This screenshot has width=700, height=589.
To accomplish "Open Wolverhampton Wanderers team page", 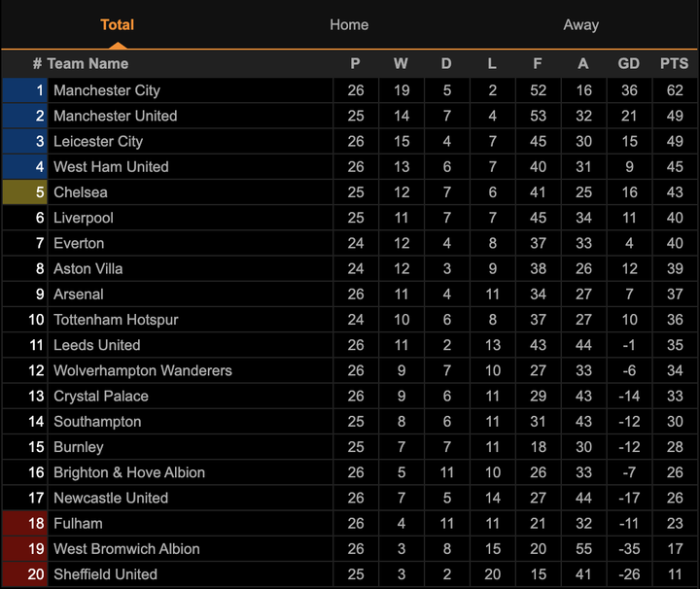I will [143, 370].
